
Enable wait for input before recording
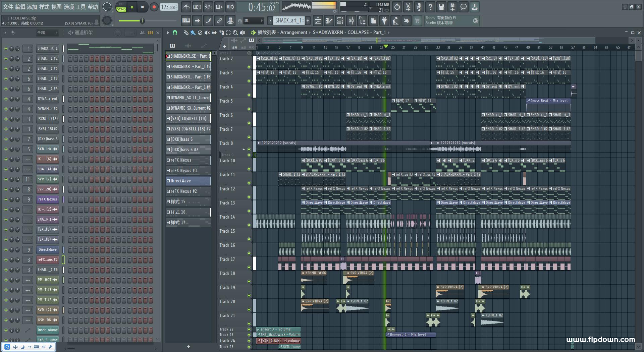pyautogui.click(x=197, y=7)
